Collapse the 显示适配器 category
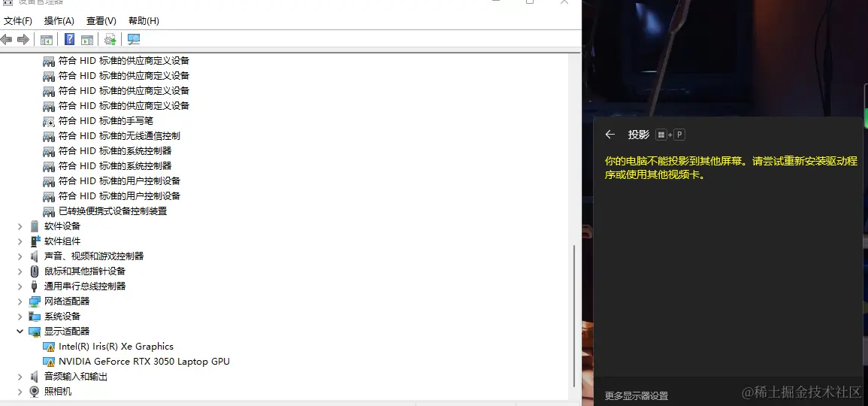This screenshot has width=868, height=406. coord(20,332)
